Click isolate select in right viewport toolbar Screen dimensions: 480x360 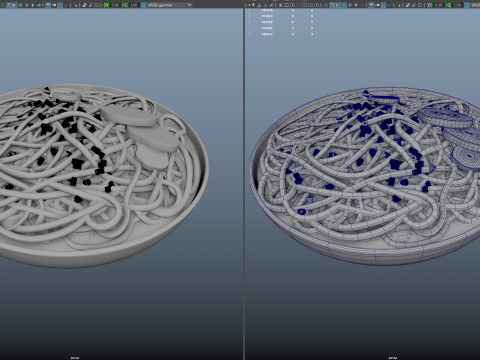coord(398,5)
